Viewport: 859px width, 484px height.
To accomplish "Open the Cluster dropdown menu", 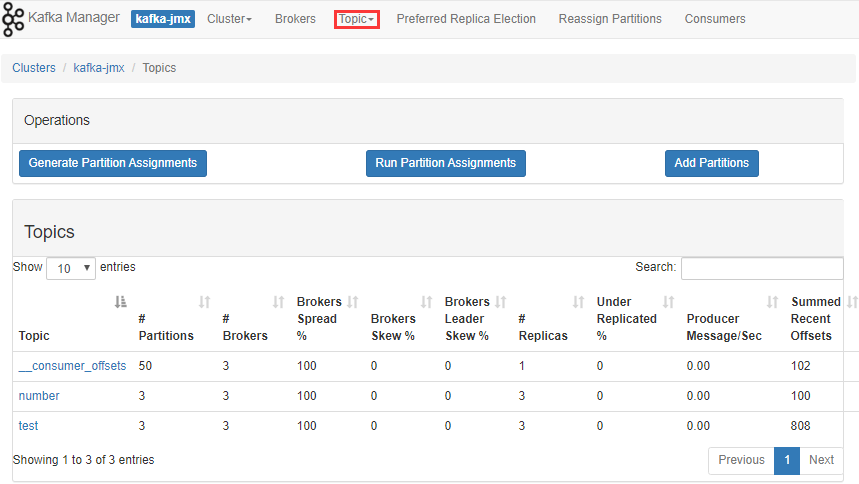I will (229, 19).
